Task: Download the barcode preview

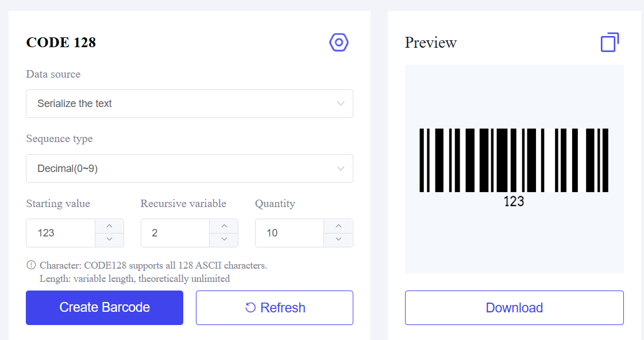Action: click(514, 308)
